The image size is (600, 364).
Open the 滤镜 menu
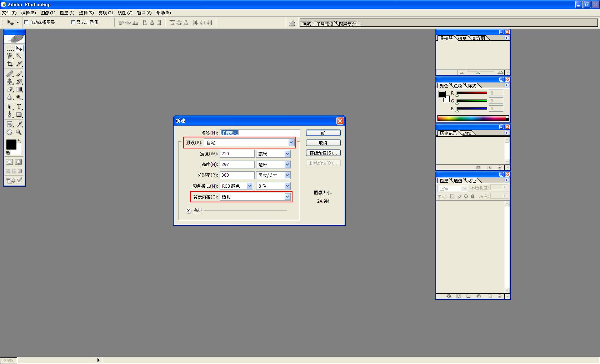pos(105,12)
